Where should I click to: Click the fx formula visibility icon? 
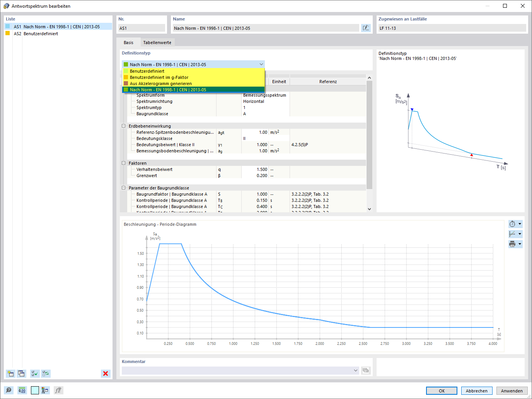pyautogui.click(x=58, y=390)
